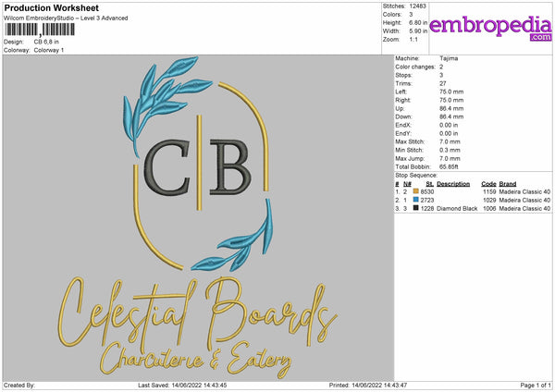The height and width of the screenshot is (392, 555).
Task: Click the 'Machine: Tajima' entry
Action: click(x=426, y=58)
